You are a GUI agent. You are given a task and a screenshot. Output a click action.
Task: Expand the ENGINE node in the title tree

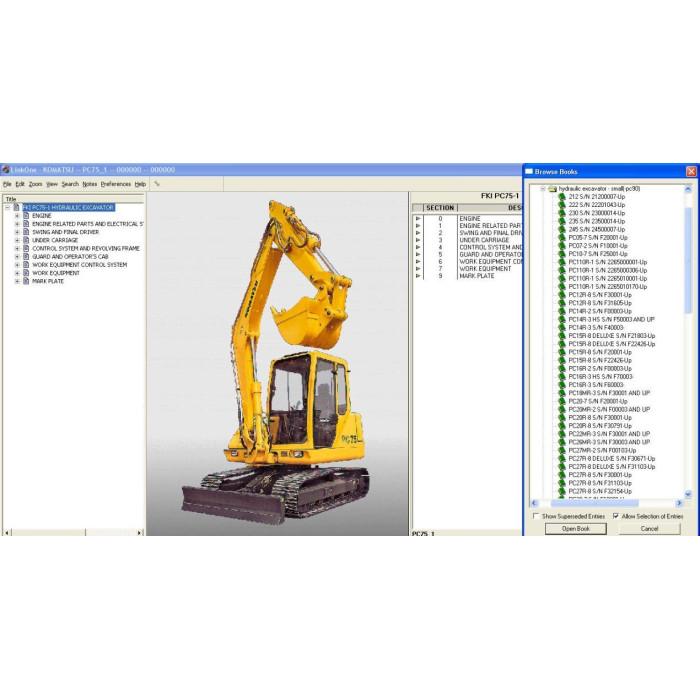[x=17, y=216]
